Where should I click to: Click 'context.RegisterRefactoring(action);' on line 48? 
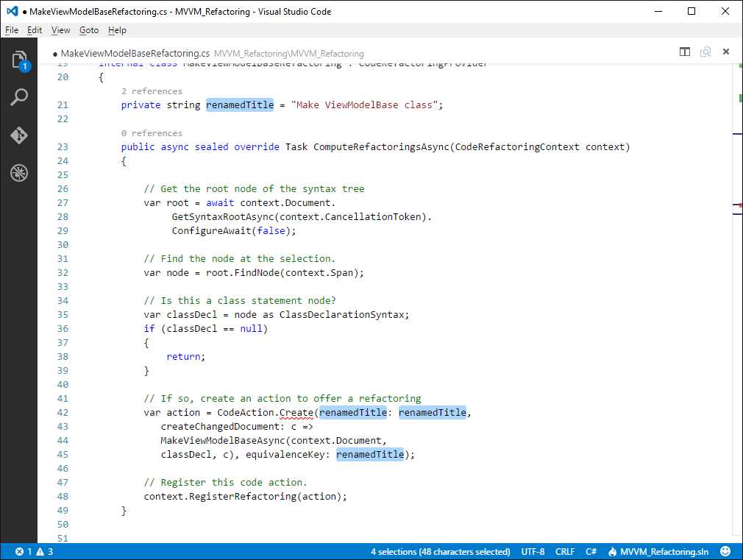(x=246, y=497)
